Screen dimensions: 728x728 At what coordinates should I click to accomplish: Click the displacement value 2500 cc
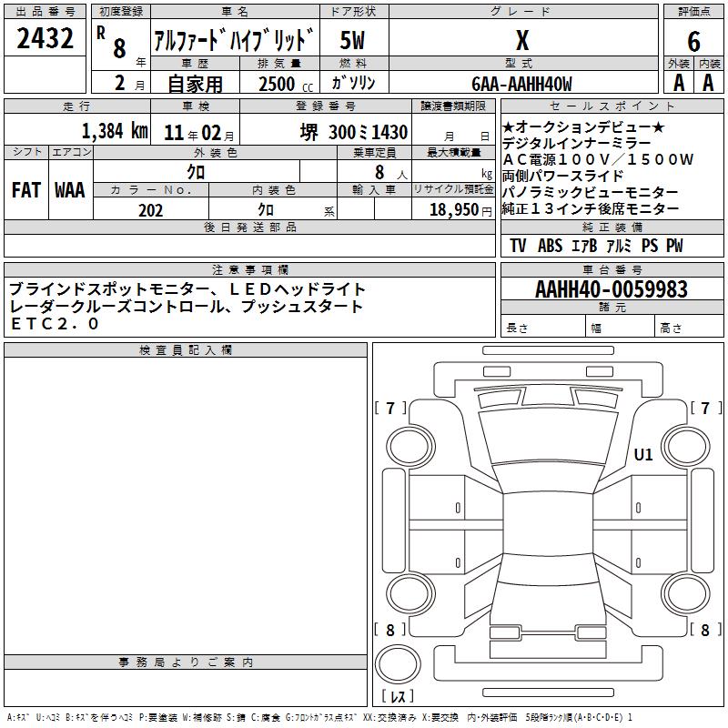pyautogui.click(x=286, y=84)
